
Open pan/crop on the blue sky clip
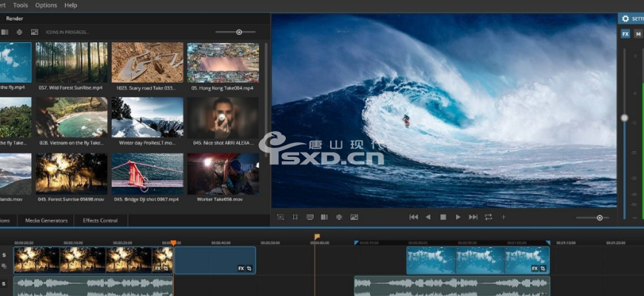tap(543, 269)
